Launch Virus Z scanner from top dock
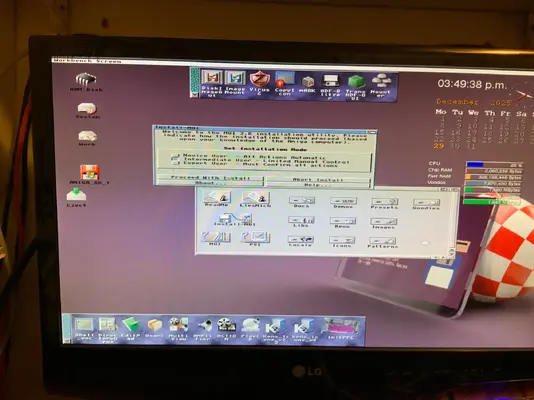The image size is (534, 400). 260,83
